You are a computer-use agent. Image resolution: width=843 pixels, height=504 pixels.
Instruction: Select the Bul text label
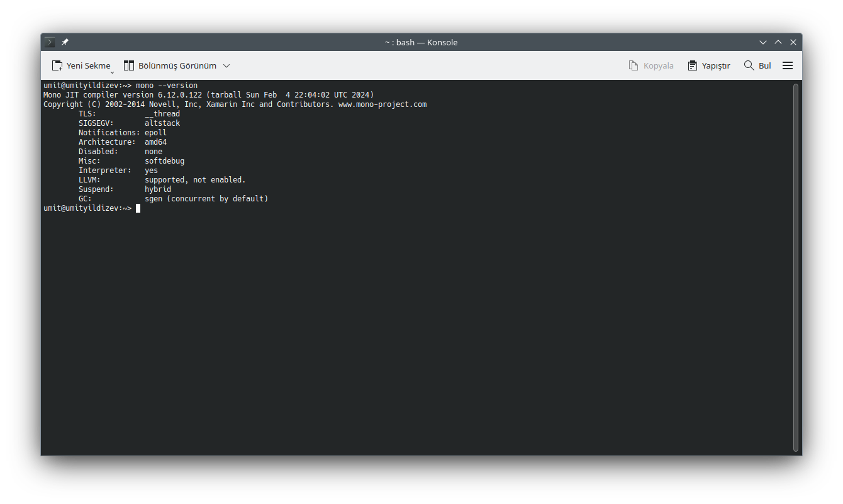pyautogui.click(x=764, y=65)
